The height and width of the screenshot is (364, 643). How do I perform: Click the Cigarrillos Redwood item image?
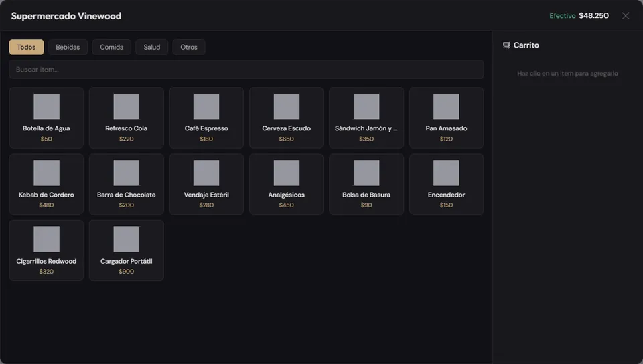[46, 239]
